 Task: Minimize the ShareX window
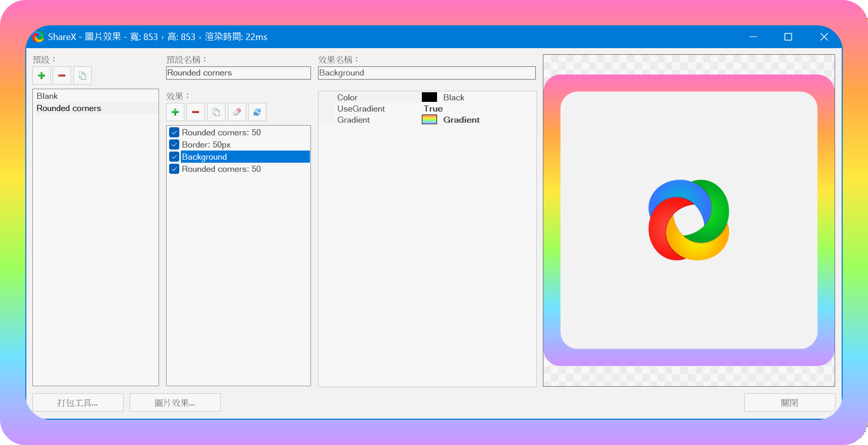(x=753, y=37)
